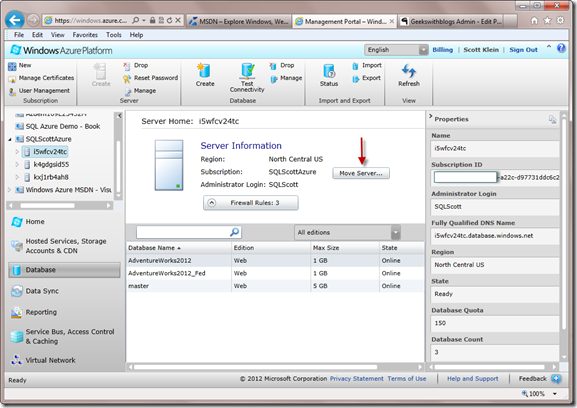This screenshot has width=577, height=408.
Task: Click the Drop server icon
Action: (127, 66)
